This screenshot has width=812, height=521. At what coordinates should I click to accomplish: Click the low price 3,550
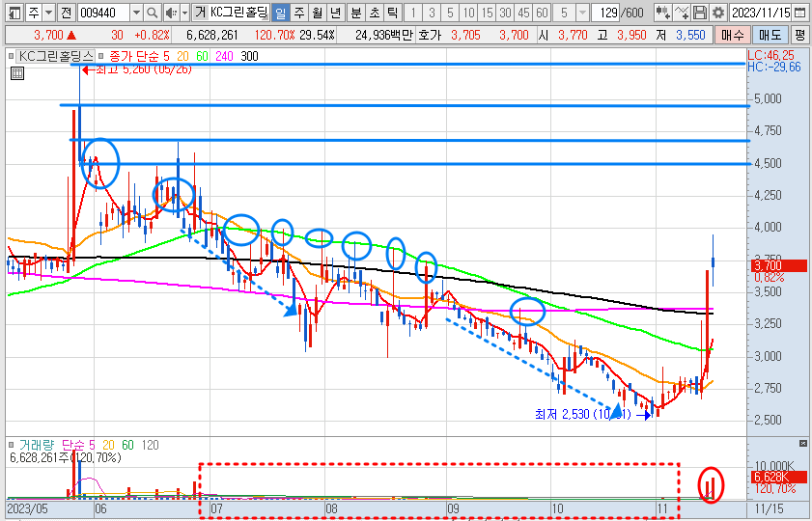point(690,35)
